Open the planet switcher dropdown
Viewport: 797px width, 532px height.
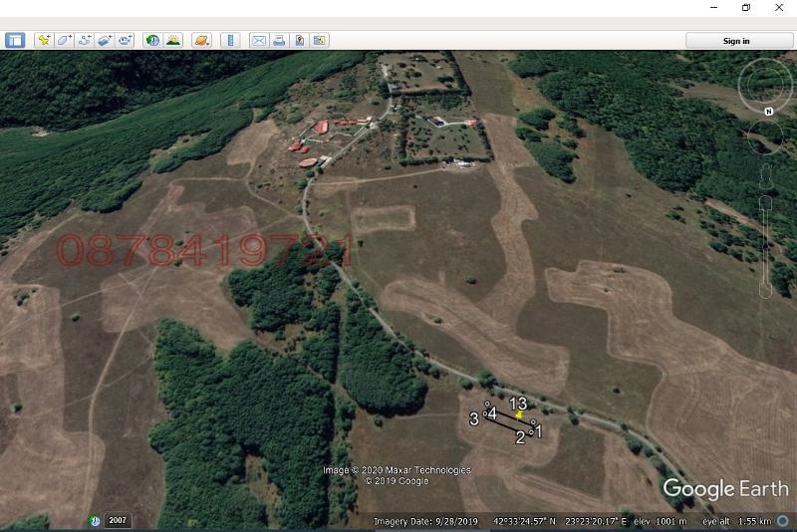201,41
